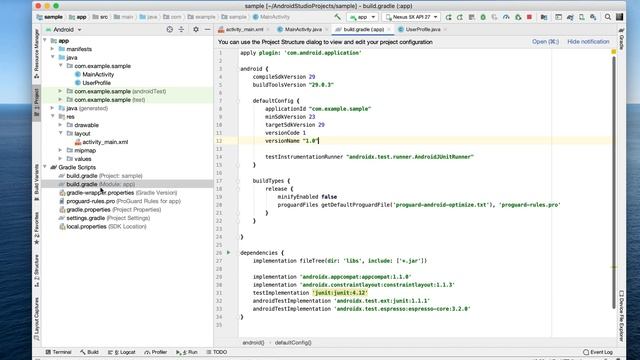The height and width of the screenshot is (360, 640).
Task: Collapse the java folder
Action: point(52,57)
